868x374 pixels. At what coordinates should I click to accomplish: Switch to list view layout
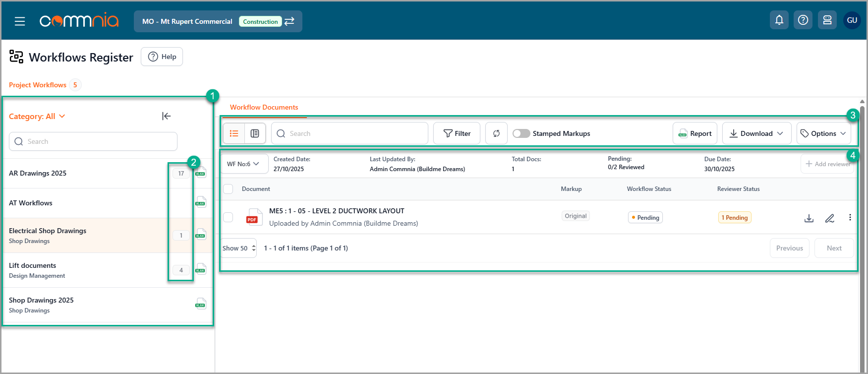click(234, 133)
